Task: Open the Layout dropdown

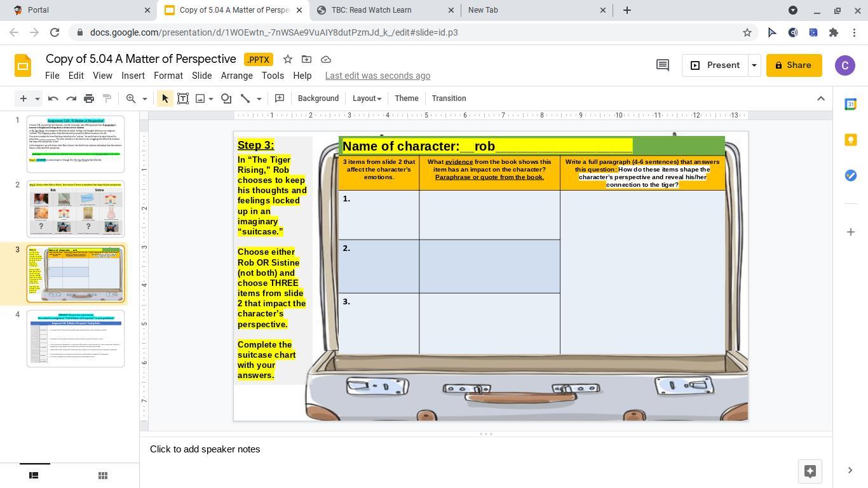Action: coord(367,98)
